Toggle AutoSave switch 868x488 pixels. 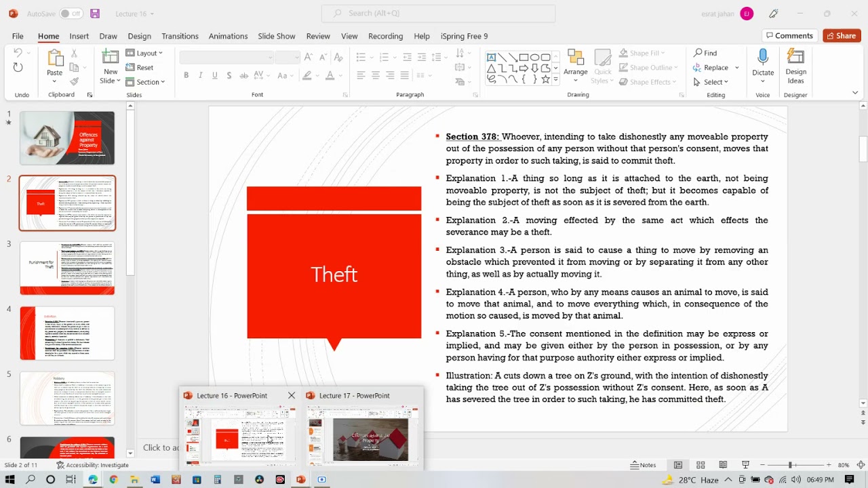coord(71,14)
